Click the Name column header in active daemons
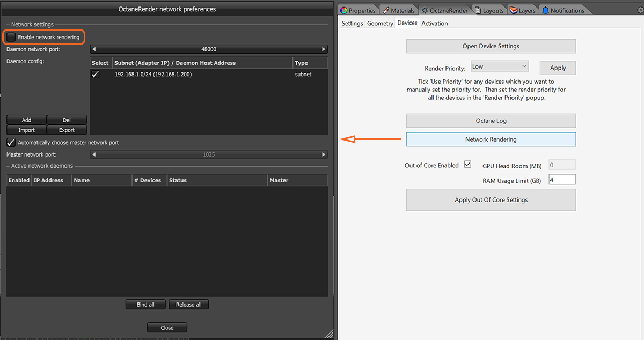 [101, 180]
